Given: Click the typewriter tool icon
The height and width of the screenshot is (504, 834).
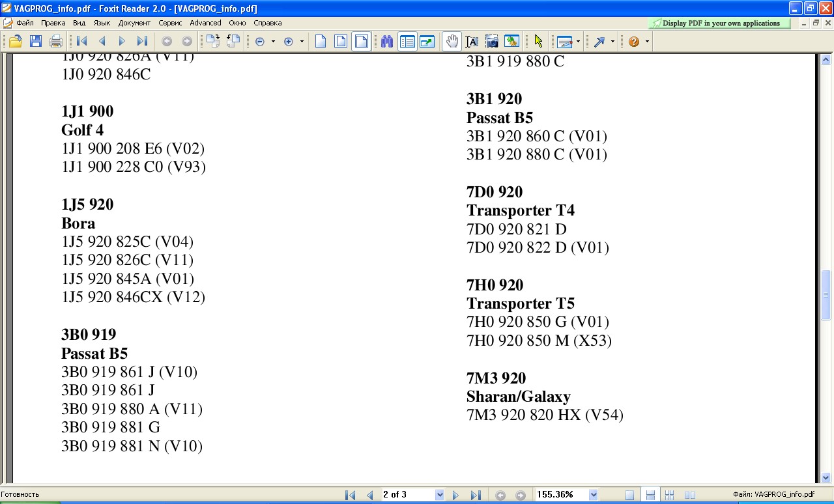Looking at the screenshot, I should pyautogui.click(x=565, y=42).
